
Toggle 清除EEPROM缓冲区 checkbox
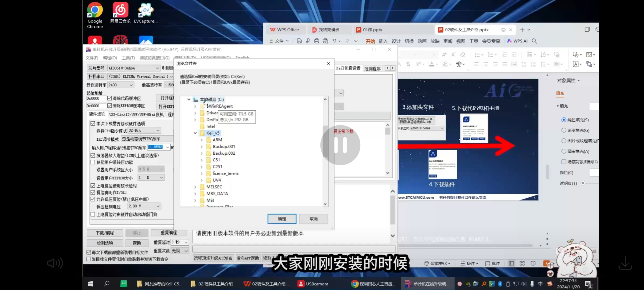(109, 106)
